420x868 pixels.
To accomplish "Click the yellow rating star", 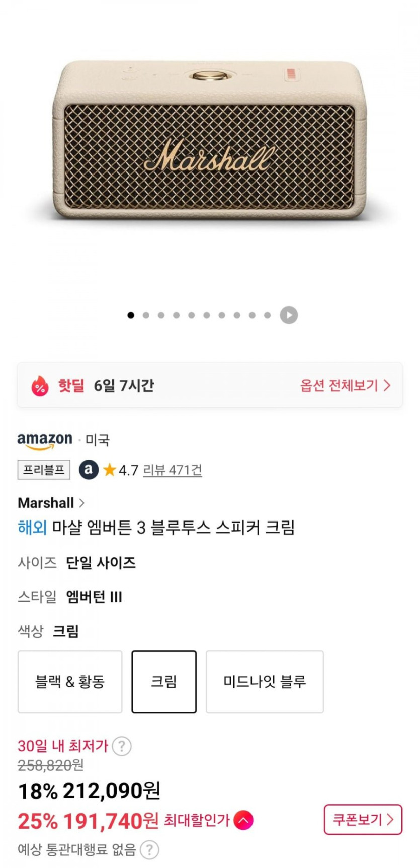I will click(109, 470).
